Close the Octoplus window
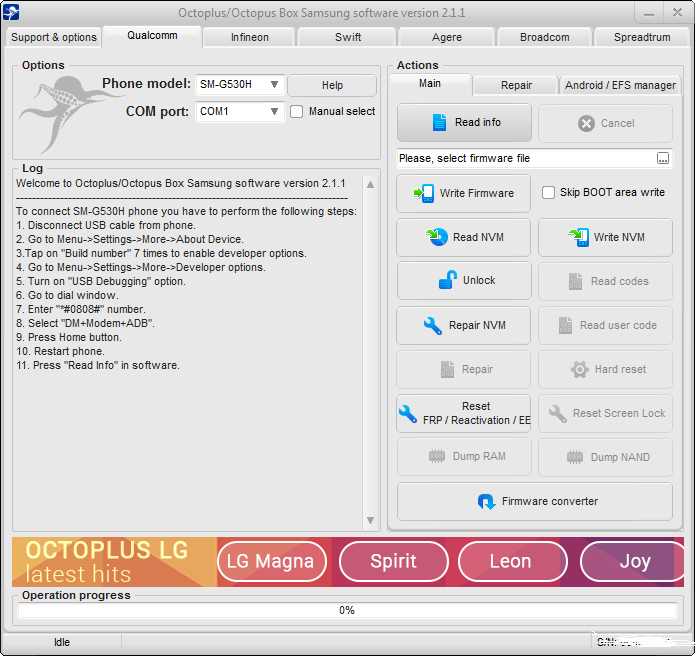The height and width of the screenshot is (656, 695). coord(677,13)
